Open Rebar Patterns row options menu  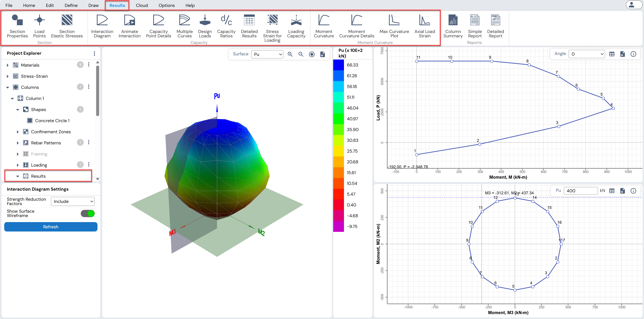[x=89, y=142]
